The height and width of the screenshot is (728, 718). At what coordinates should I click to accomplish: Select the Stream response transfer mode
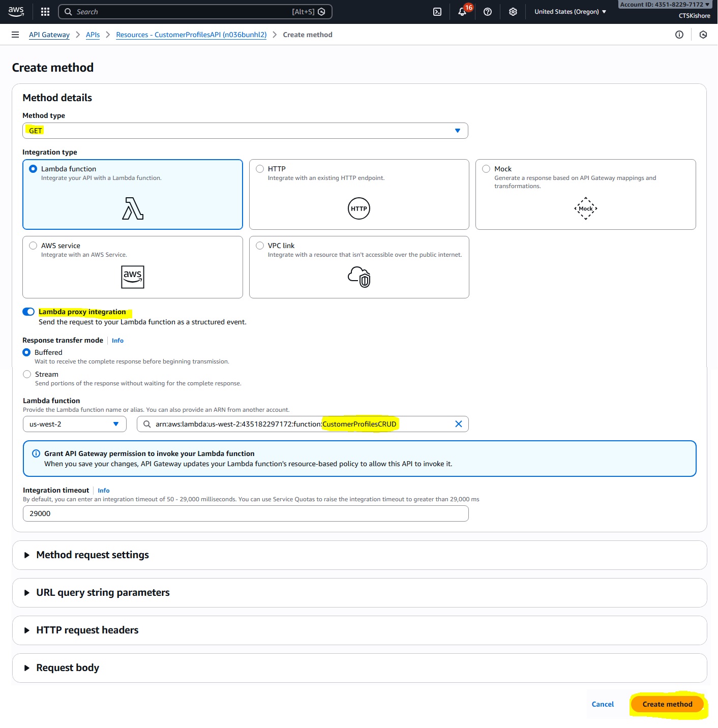[27, 374]
